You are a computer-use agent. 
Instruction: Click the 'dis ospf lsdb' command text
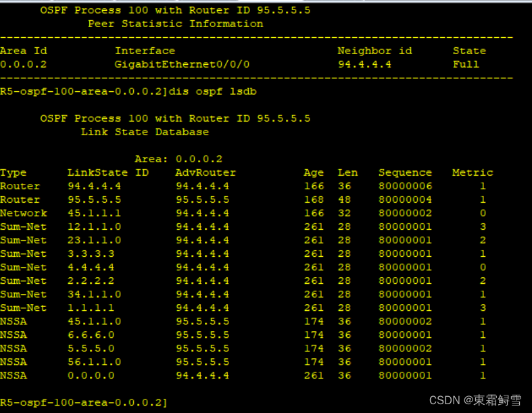tap(212, 92)
